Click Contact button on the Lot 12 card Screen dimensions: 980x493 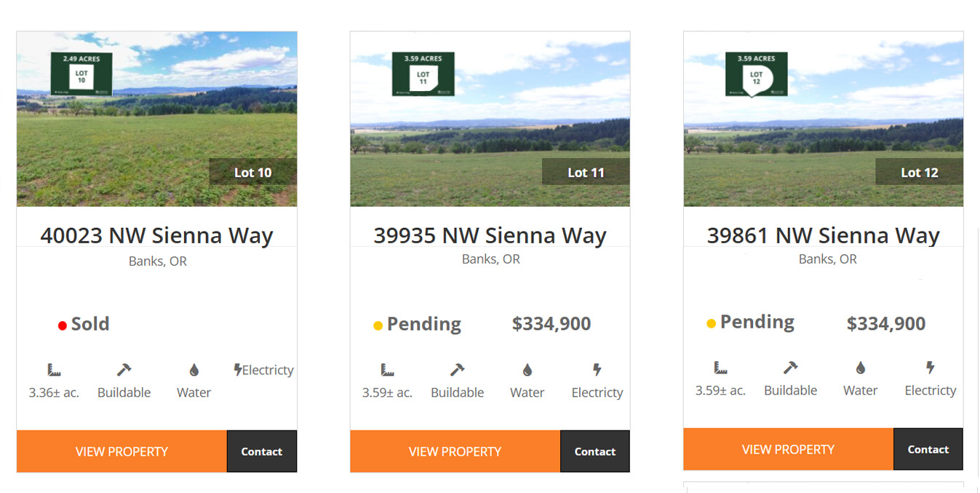point(928,449)
